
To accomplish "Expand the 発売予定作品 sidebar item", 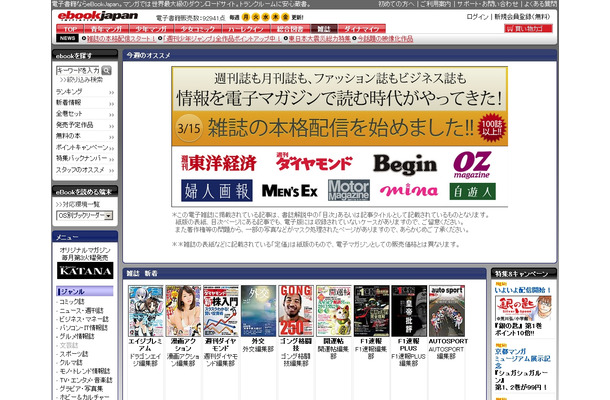I will [x=85, y=125].
